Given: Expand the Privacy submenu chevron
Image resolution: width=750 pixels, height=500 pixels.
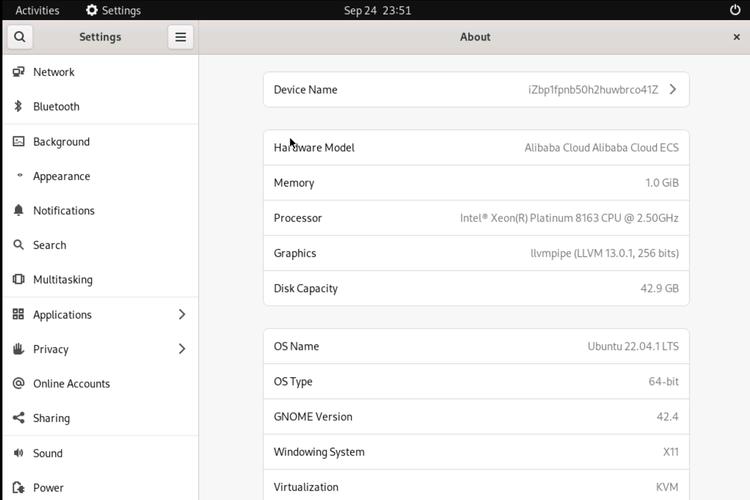Looking at the screenshot, I should pyautogui.click(x=181, y=349).
